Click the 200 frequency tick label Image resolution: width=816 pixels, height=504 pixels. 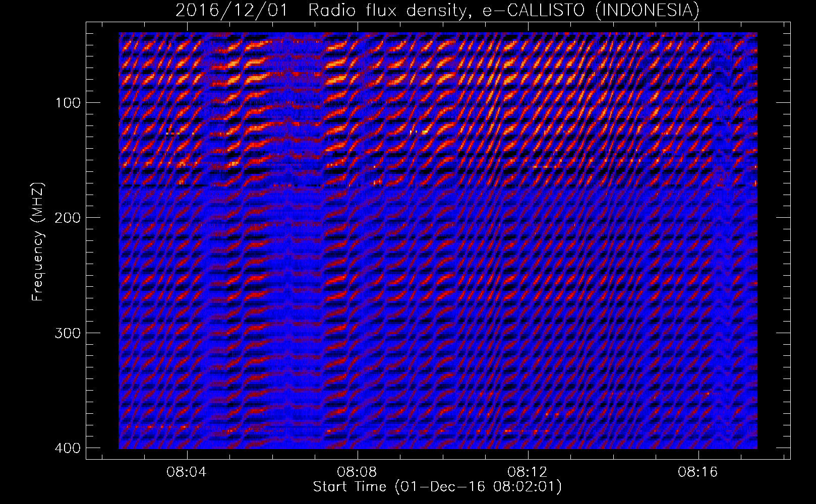(x=67, y=218)
